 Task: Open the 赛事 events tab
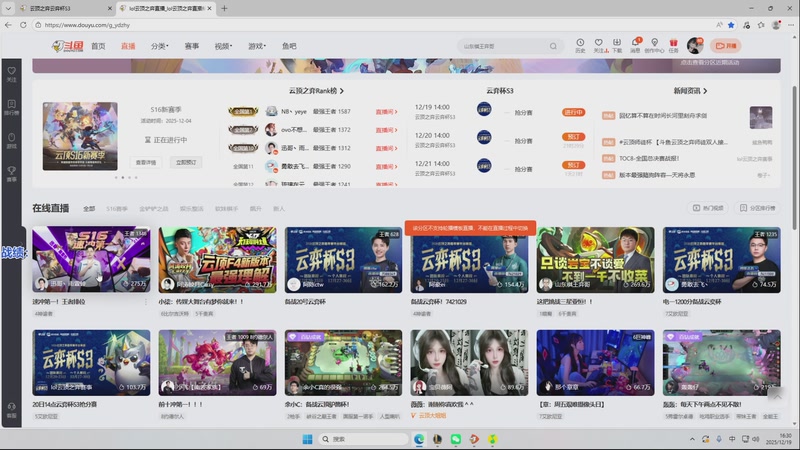tap(192, 46)
